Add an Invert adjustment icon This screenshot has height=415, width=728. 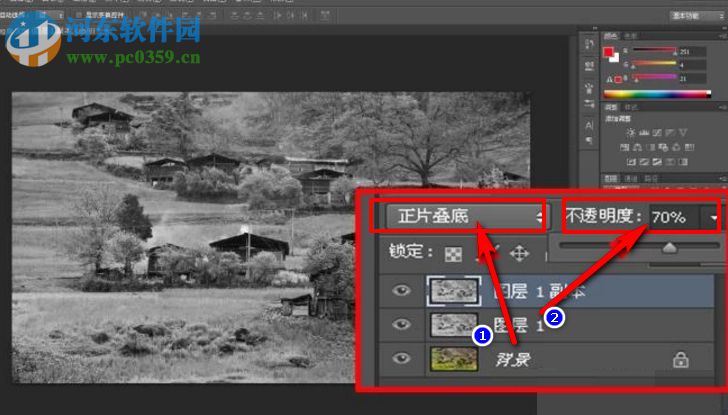coord(631,162)
